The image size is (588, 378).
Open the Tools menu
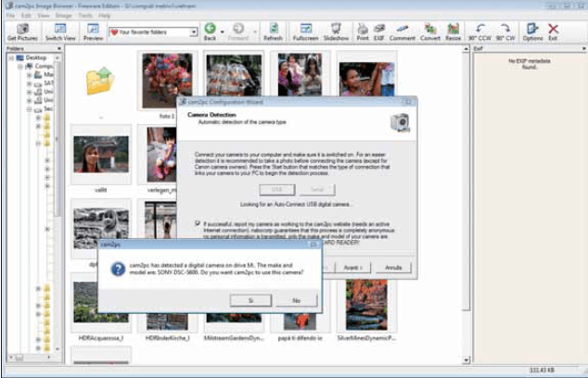(x=85, y=16)
